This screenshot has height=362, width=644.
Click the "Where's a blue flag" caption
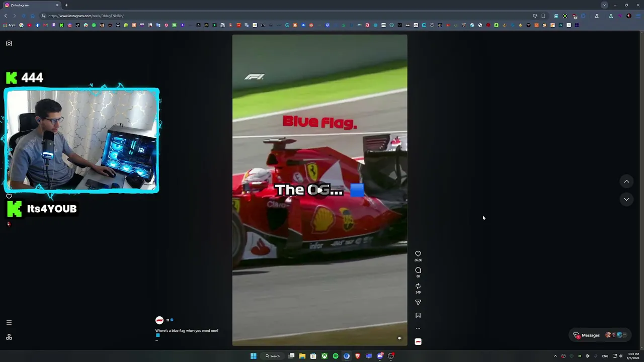187,331
